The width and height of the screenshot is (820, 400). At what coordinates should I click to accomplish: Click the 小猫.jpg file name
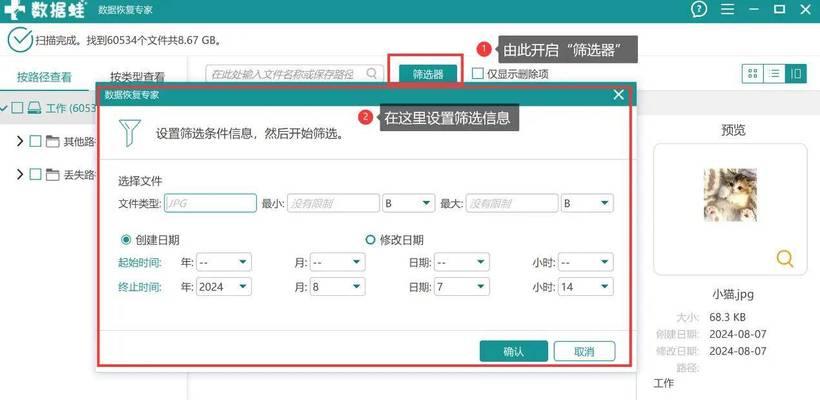[x=733, y=294]
